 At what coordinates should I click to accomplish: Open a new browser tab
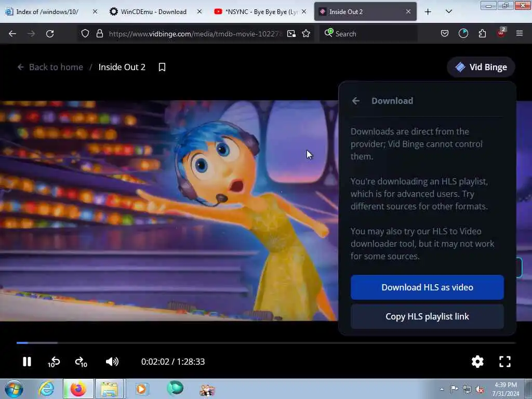point(428,12)
